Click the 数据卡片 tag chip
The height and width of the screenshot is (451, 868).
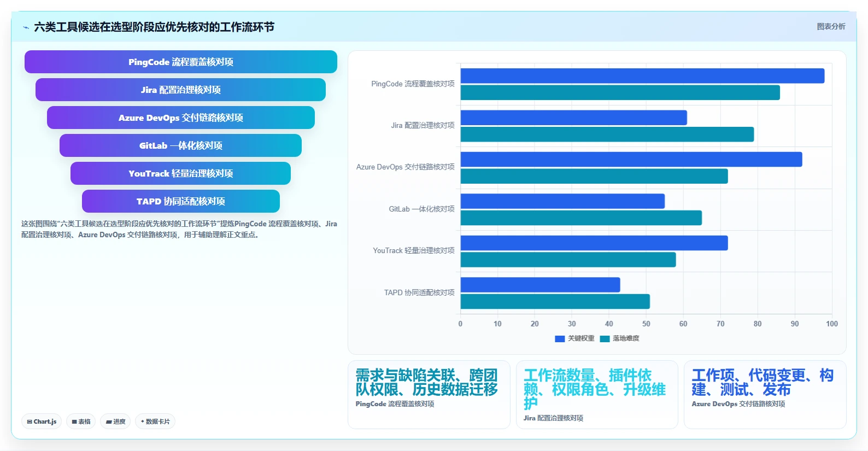point(155,421)
